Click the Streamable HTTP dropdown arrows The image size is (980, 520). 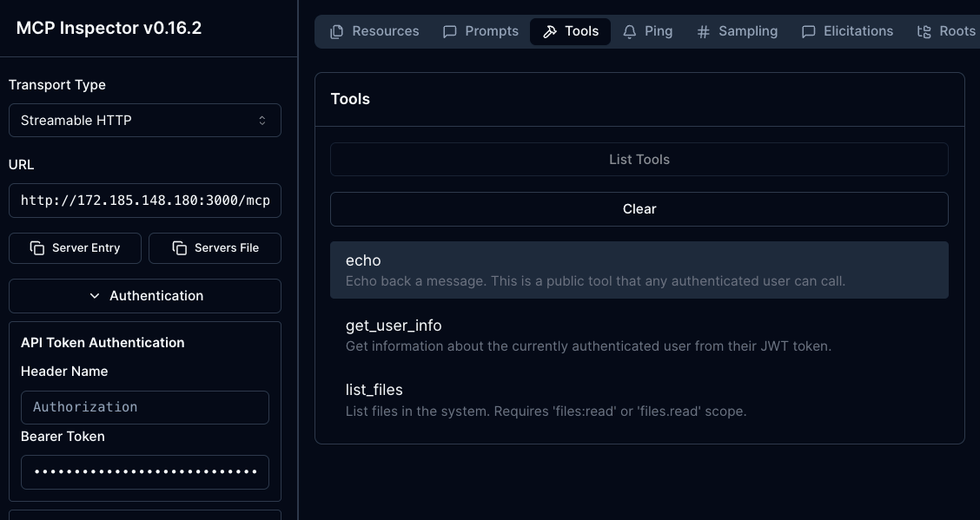pyautogui.click(x=262, y=121)
